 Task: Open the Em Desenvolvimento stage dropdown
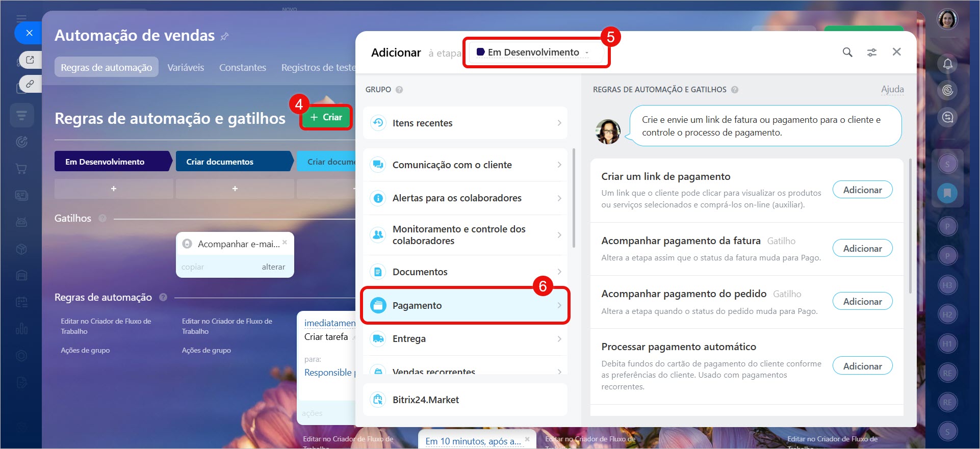[533, 52]
